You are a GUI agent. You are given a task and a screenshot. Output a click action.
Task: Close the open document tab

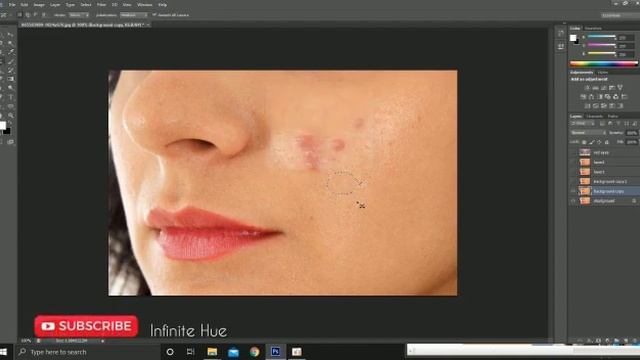coord(148,25)
